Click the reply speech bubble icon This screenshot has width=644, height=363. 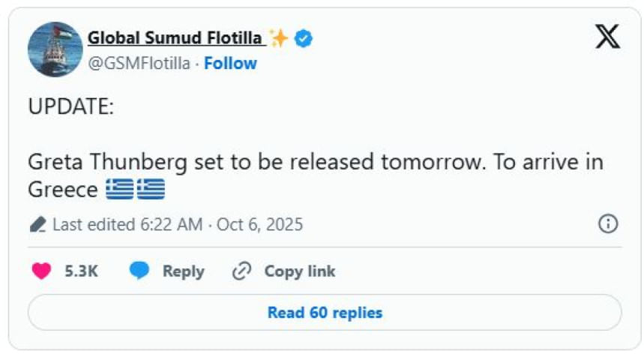click(x=139, y=271)
